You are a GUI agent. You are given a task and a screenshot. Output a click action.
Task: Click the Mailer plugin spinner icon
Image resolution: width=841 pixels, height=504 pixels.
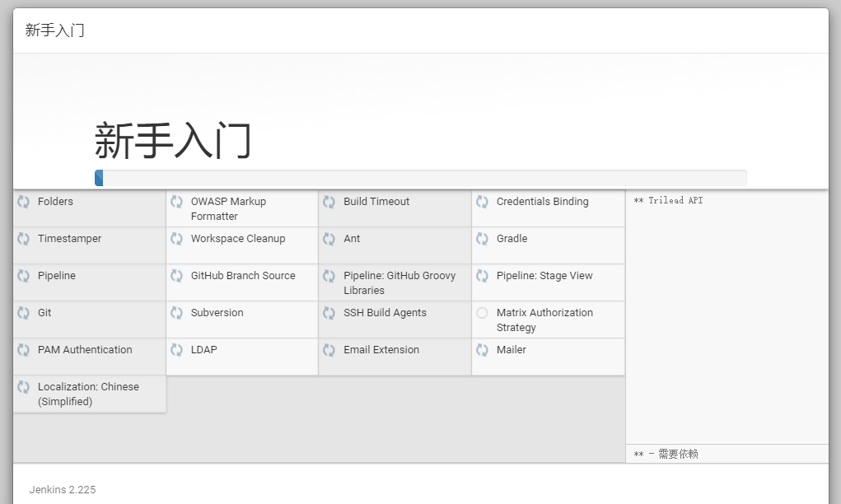click(482, 349)
